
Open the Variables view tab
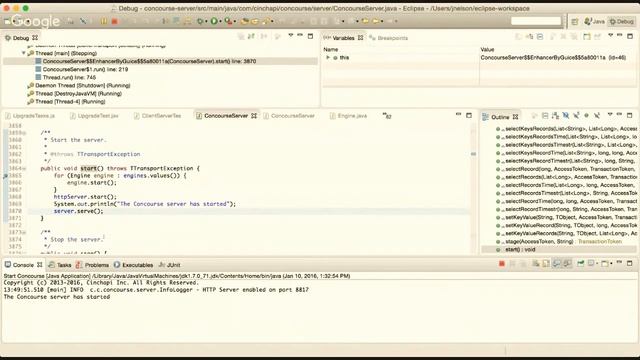(343, 38)
